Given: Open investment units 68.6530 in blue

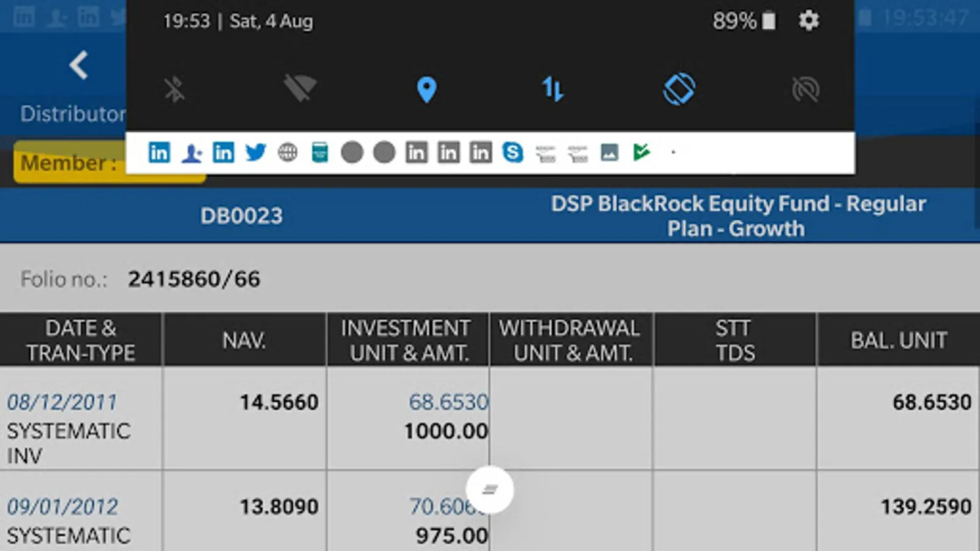Looking at the screenshot, I should click(x=448, y=402).
